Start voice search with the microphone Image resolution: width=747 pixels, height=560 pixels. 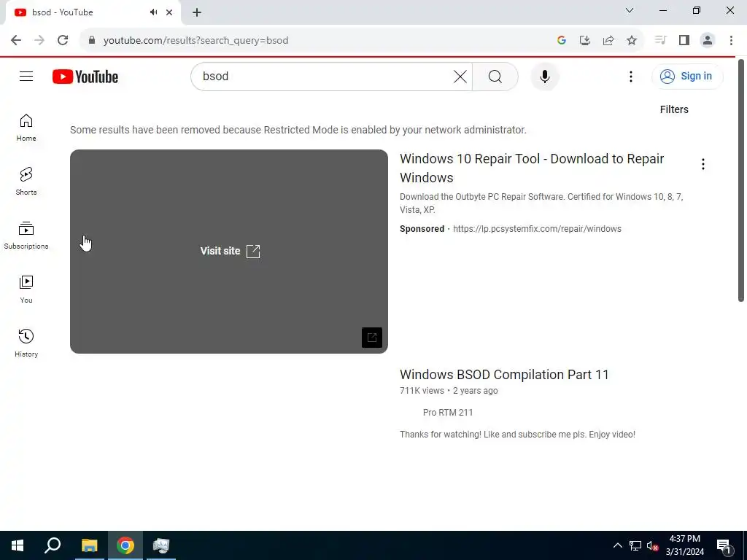544,76
